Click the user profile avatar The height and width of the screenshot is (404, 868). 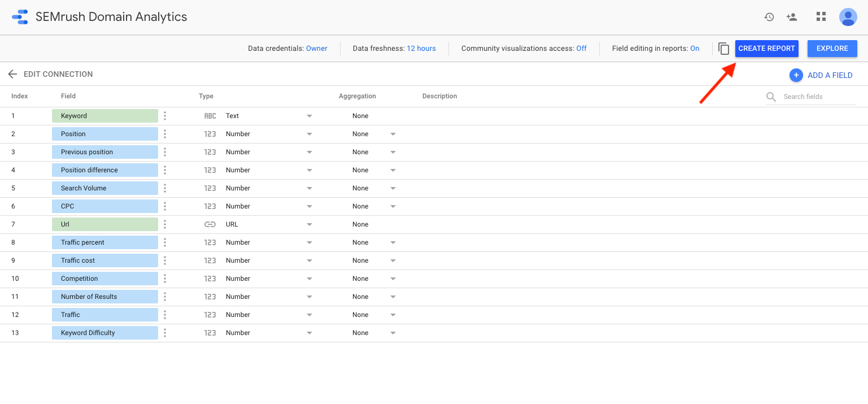pyautogui.click(x=848, y=17)
